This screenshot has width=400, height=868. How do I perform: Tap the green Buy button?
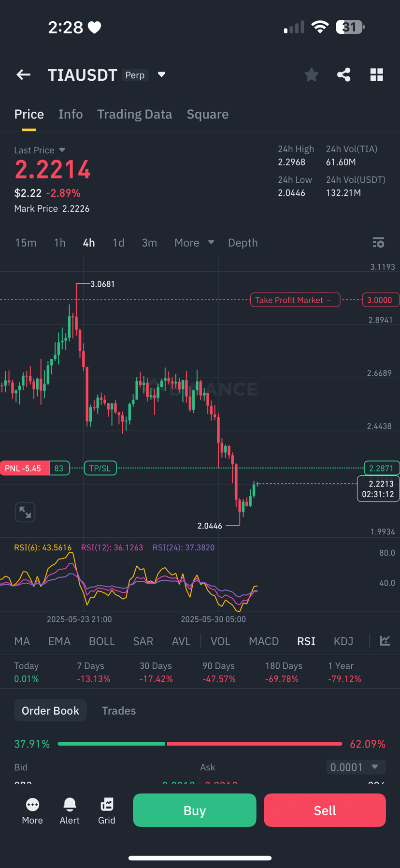pyautogui.click(x=195, y=810)
